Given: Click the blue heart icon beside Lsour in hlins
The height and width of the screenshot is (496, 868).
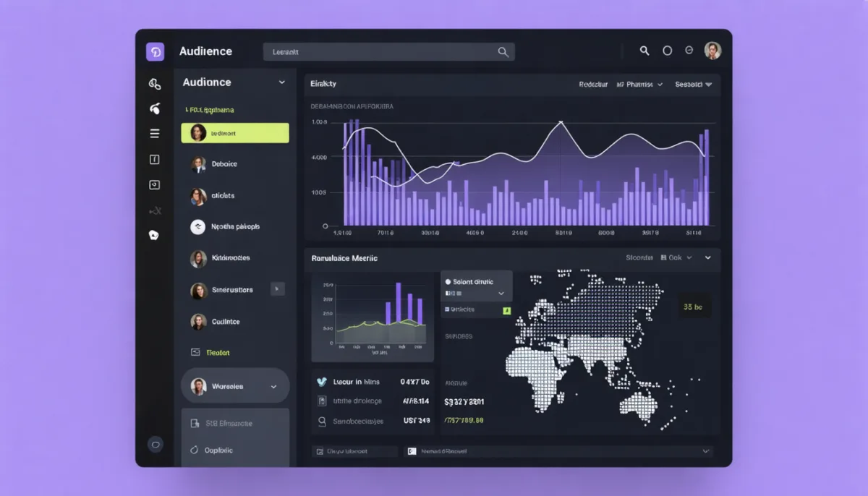Looking at the screenshot, I should tap(323, 381).
